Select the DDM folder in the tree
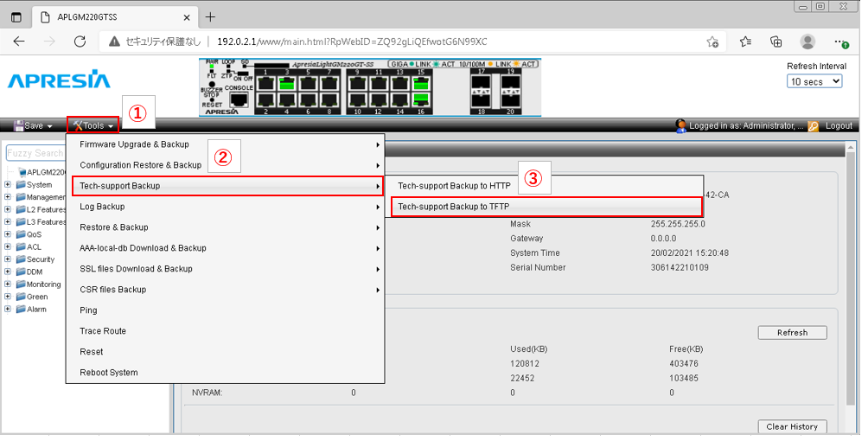Image resolution: width=868 pixels, height=441 pixels. point(29,272)
